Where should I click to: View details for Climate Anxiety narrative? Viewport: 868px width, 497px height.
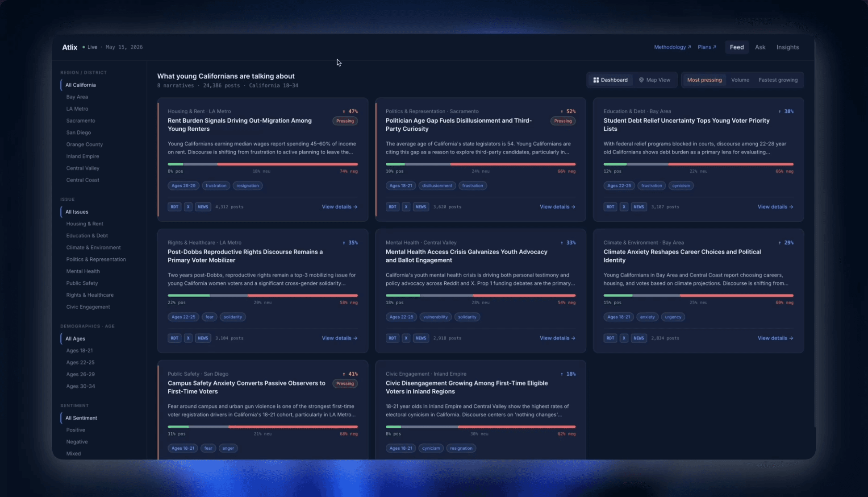(775, 338)
